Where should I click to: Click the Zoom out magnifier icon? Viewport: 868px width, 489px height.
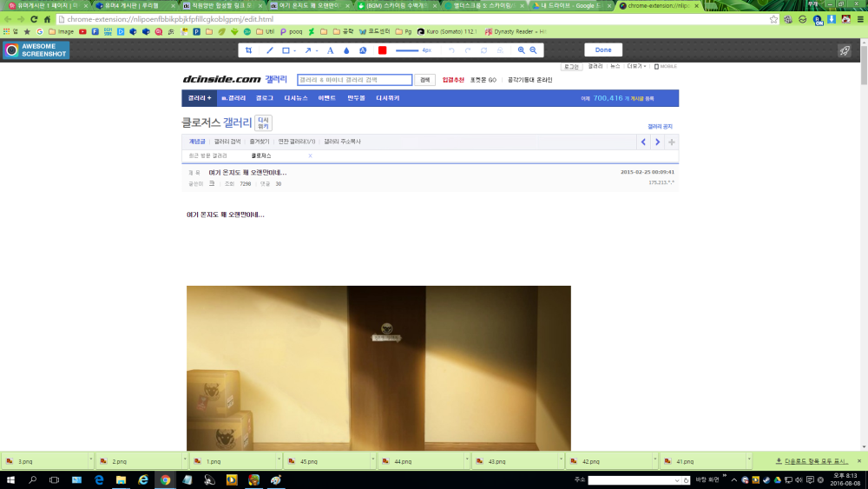point(534,50)
